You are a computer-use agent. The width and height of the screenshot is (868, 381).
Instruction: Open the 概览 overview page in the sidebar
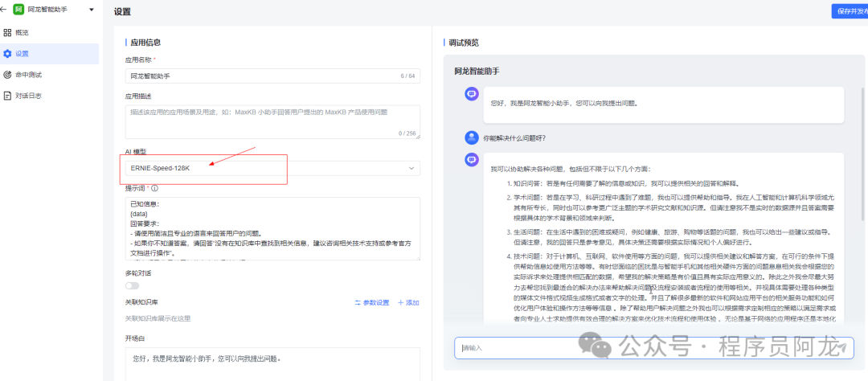(x=22, y=33)
